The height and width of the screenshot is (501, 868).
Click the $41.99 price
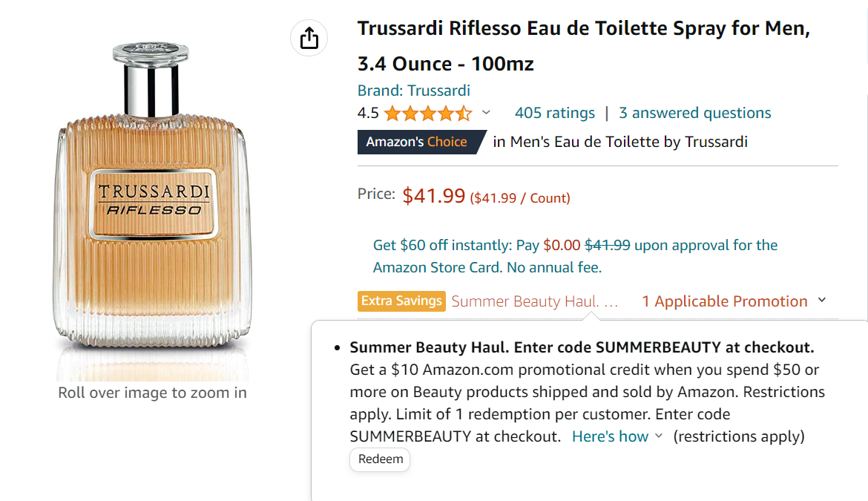pyautogui.click(x=433, y=196)
